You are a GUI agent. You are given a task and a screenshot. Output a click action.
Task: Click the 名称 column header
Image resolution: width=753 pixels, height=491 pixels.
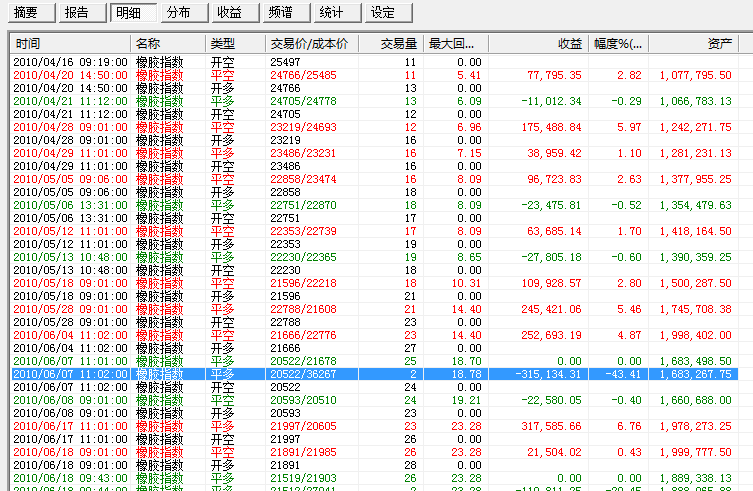click(x=168, y=44)
